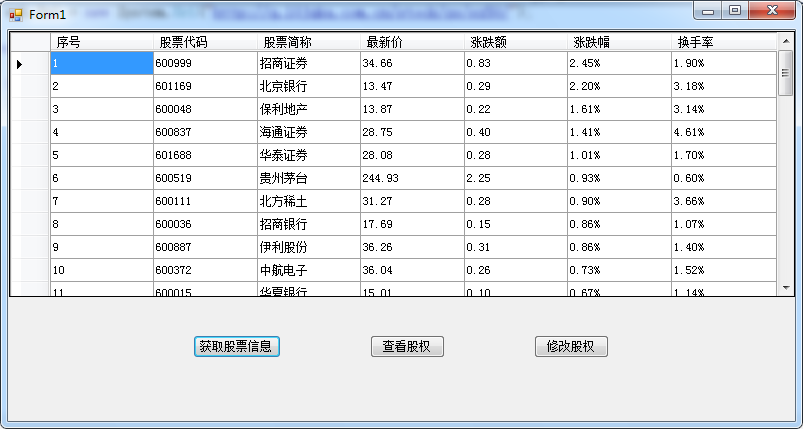This screenshot has height=429, width=803.
Task: Sort by 序号 column header
Action: [102, 42]
